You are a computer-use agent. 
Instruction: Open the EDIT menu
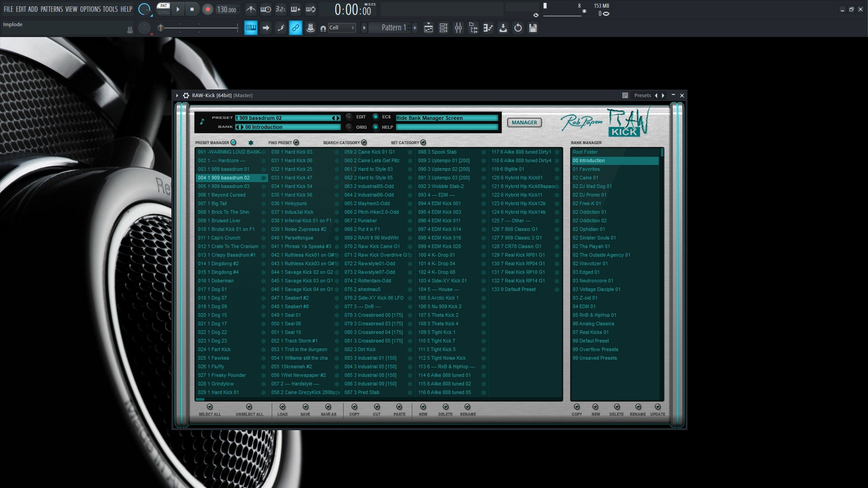21,9
